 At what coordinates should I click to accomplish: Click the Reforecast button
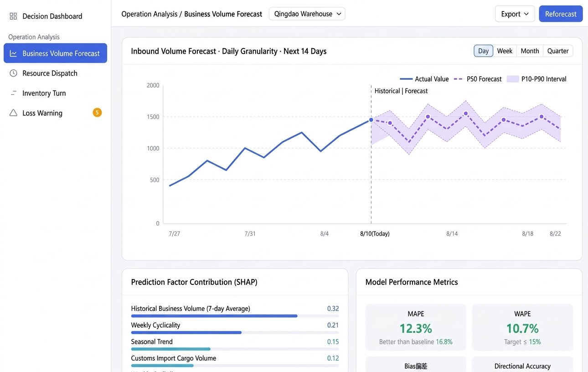[x=561, y=14]
